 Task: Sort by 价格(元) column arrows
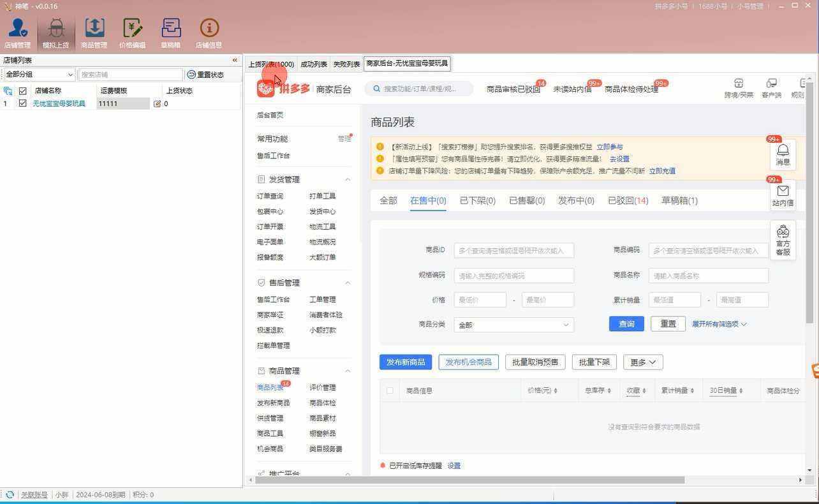tap(556, 390)
